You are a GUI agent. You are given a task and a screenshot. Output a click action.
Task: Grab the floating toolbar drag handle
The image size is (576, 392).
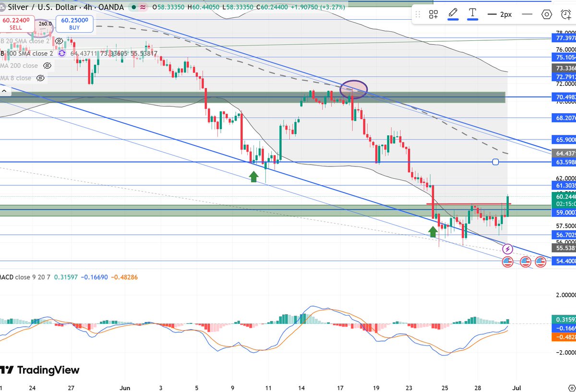coord(418,14)
